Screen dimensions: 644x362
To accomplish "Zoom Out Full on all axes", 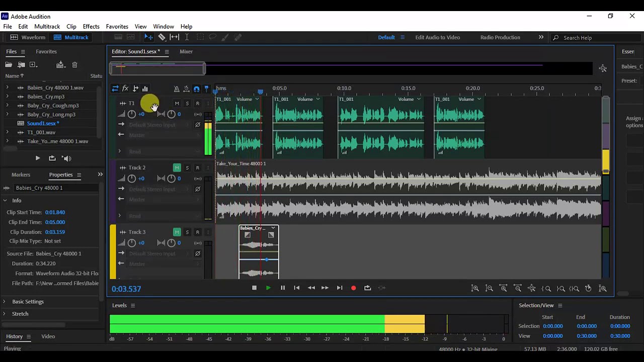I will pyautogui.click(x=532, y=289).
